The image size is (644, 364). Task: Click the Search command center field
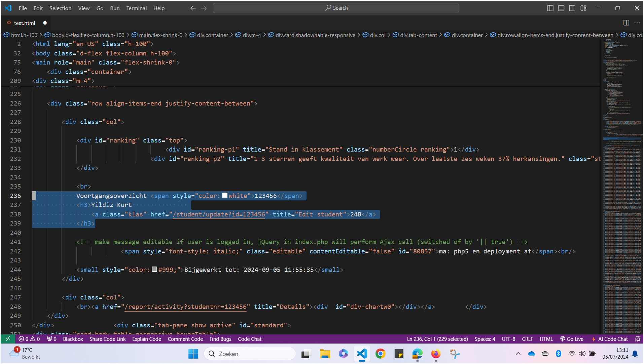(x=335, y=8)
